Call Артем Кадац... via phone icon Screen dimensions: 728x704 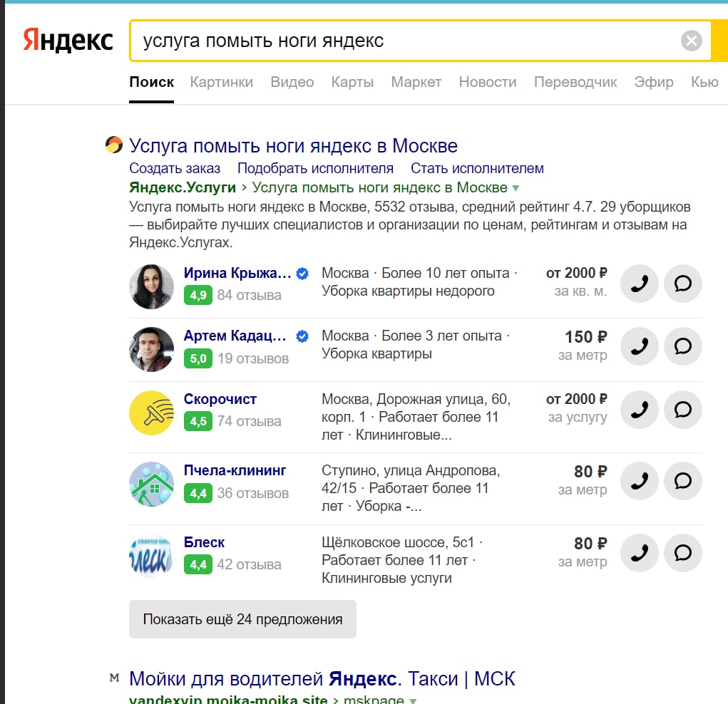(640, 346)
